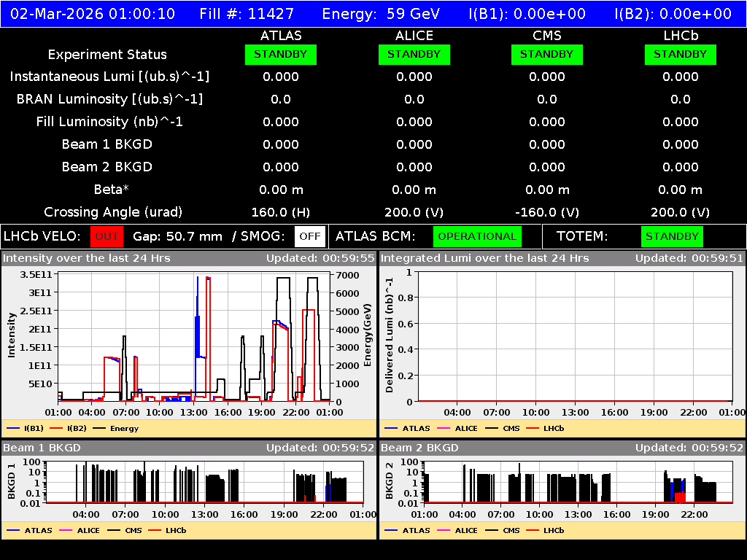747x560 pixels.
Task: Click the TOTEM STANDBY indicator
Action: [672, 236]
